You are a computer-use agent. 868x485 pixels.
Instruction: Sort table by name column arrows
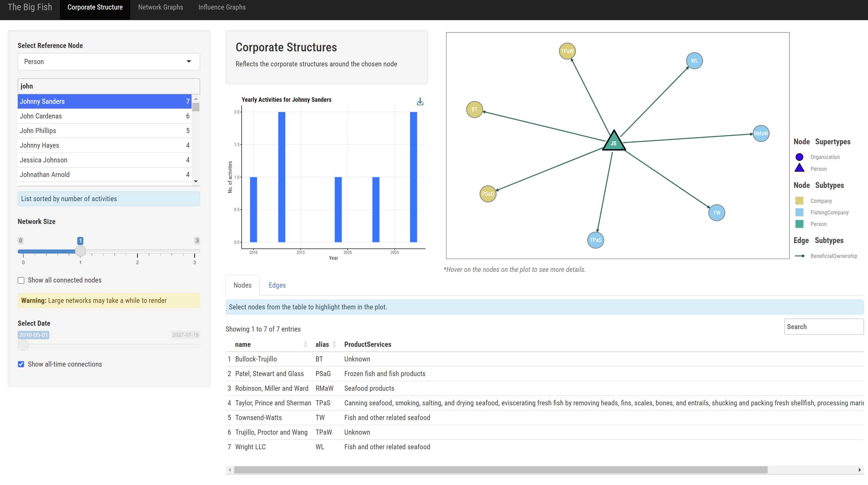coord(305,344)
